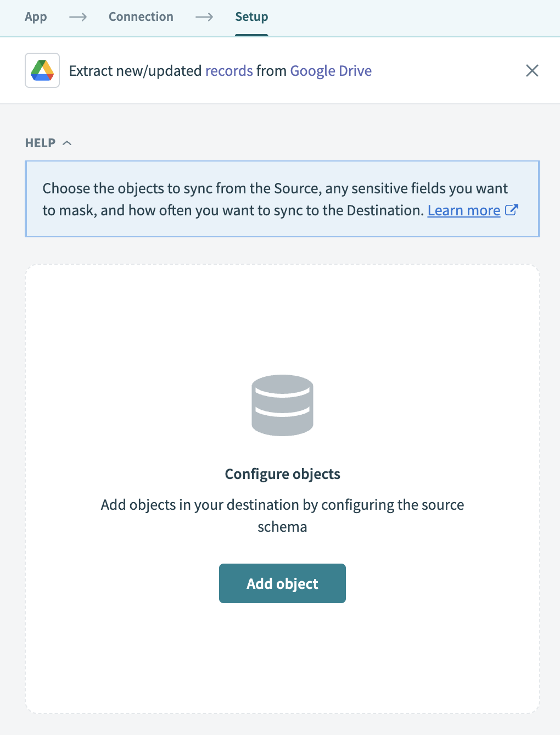Go to the Connection step
Viewport: 560px width, 735px height.
(x=141, y=17)
